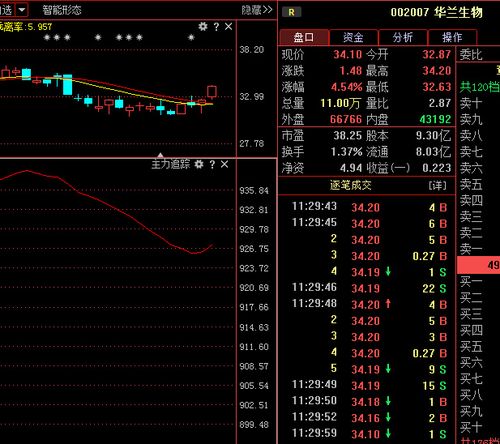Viewport: 500px width, 444px height.
Task: Click the 委比 label
Action: tap(471, 54)
